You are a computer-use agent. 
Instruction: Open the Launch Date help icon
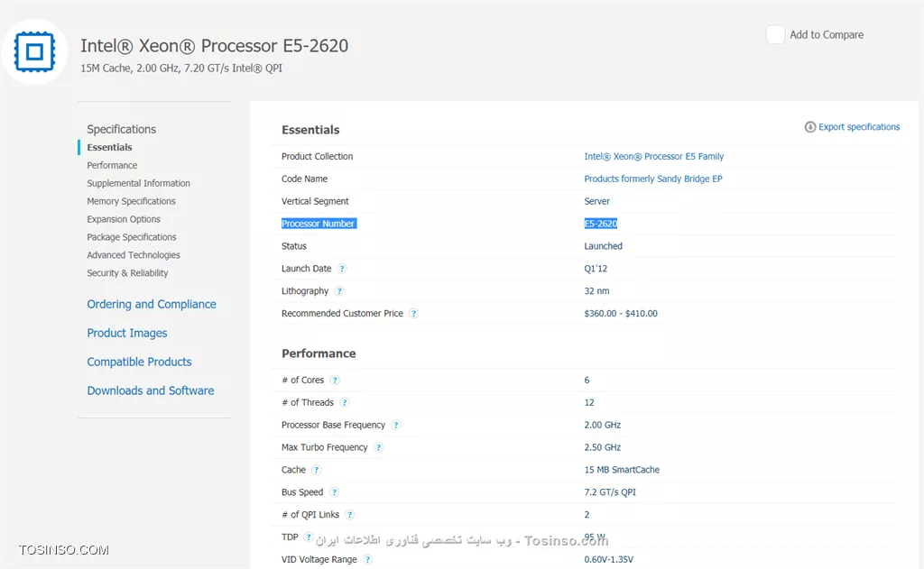coord(342,269)
